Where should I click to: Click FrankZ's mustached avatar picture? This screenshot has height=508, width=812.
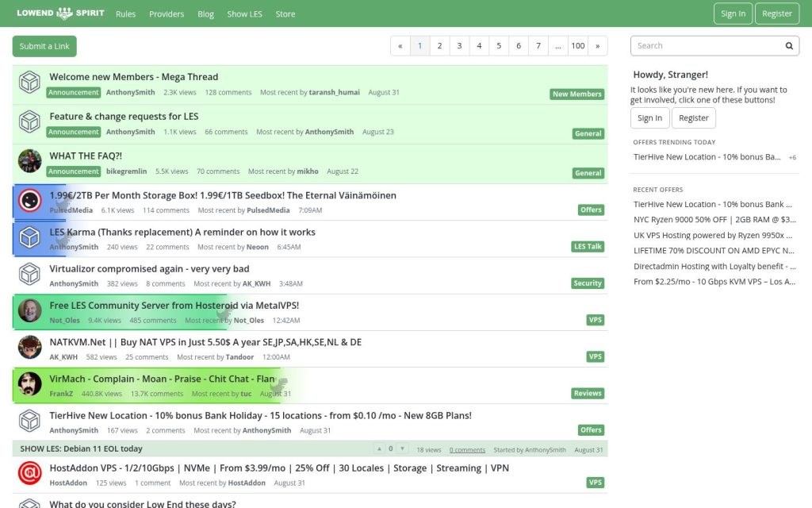29,383
